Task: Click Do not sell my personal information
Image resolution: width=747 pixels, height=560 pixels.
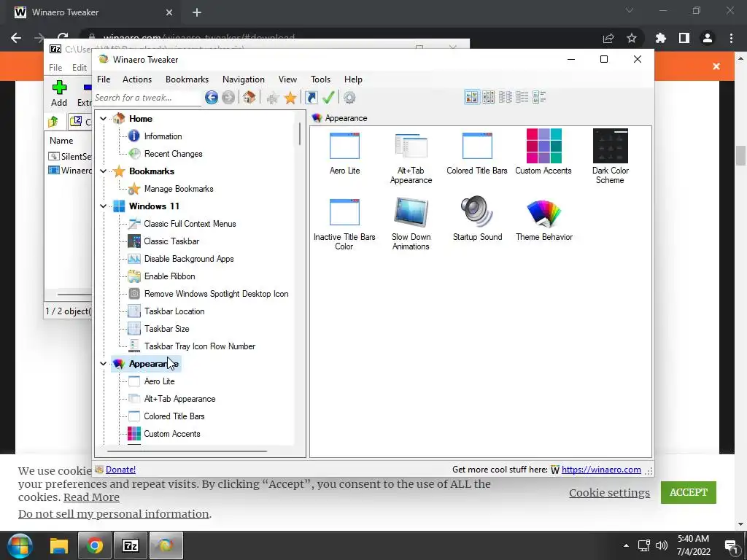Action: (113, 514)
